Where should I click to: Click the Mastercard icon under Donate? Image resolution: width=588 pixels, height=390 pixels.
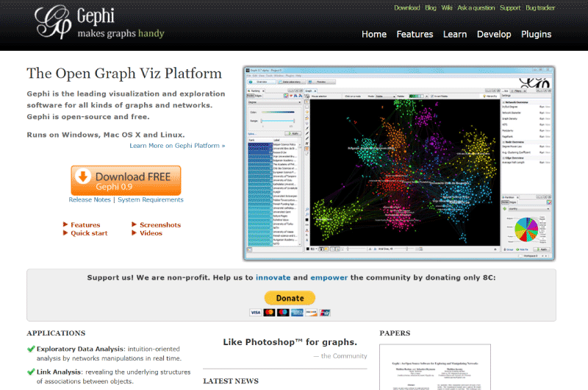269,312
